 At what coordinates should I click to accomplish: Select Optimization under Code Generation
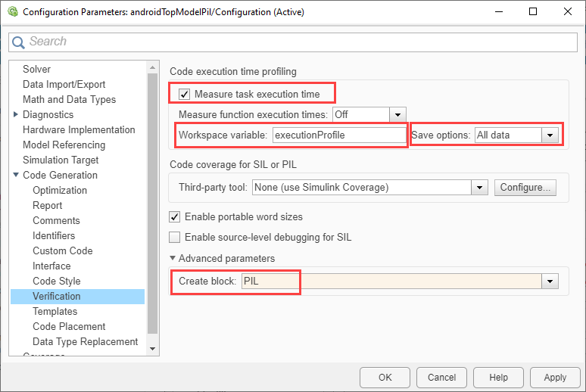[x=60, y=190]
